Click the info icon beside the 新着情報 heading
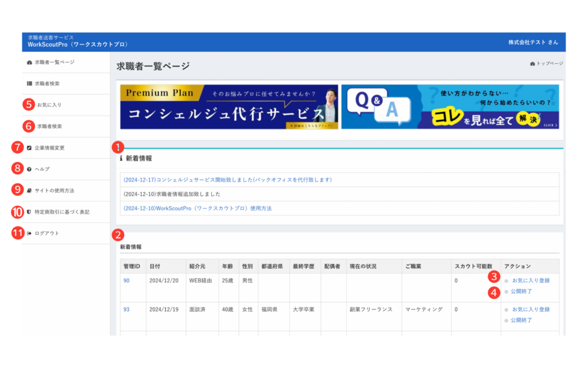 tap(121, 158)
